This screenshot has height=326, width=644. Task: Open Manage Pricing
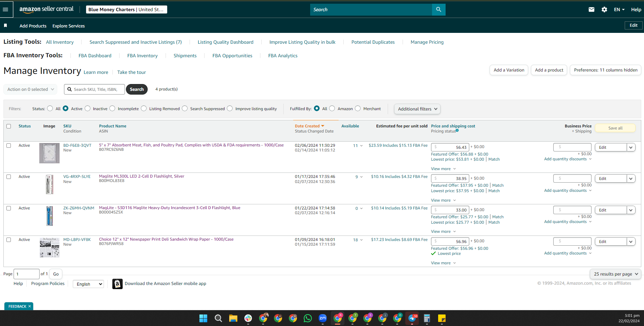[427, 42]
